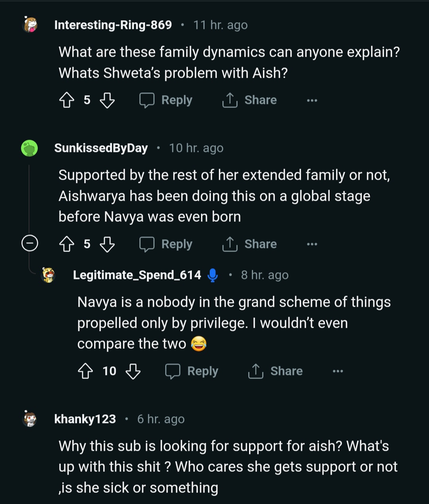Collapse SunkissedByDay's comment thread
This screenshot has width=429, height=504.
click(x=29, y=243)
